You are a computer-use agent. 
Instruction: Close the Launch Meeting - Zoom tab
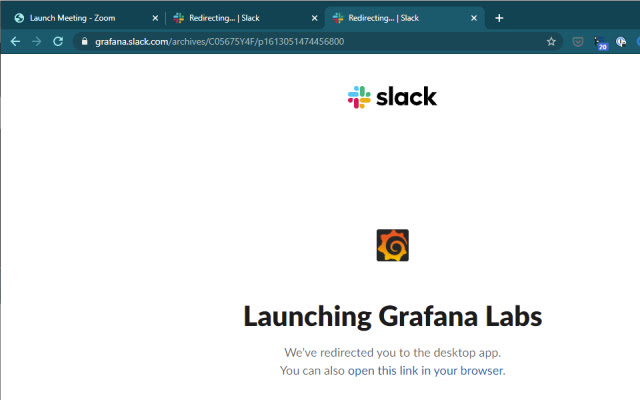point(154,18)
